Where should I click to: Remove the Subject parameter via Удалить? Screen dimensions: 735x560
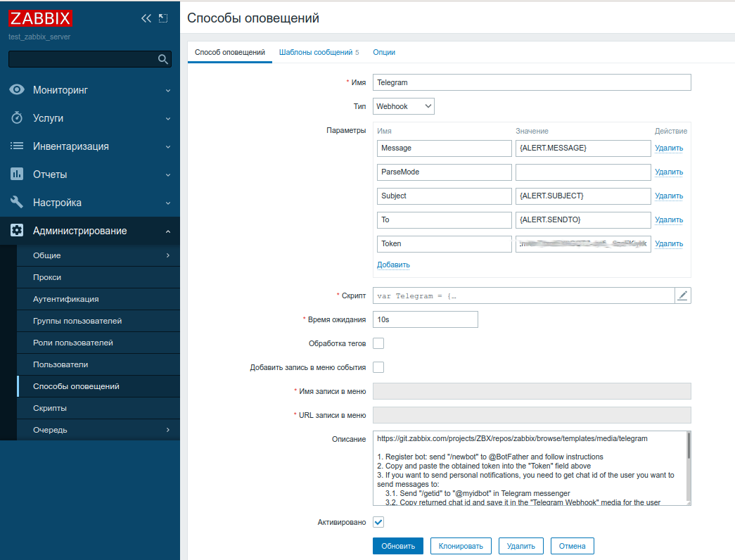pyautogui.click(x=669, y=196)
